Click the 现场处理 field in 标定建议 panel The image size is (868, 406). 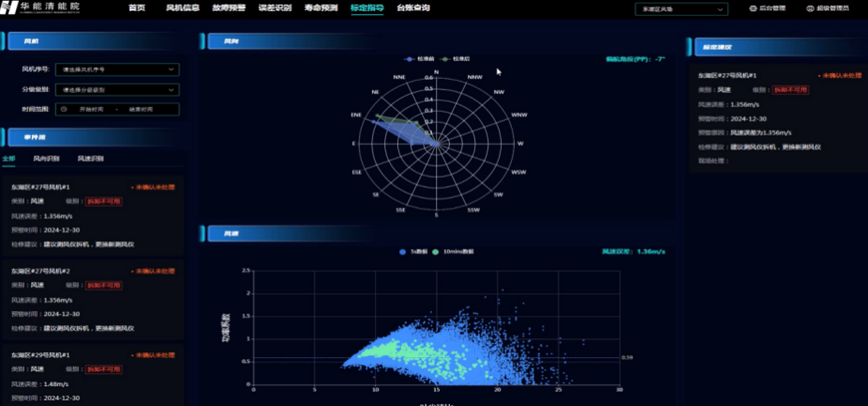714,162
